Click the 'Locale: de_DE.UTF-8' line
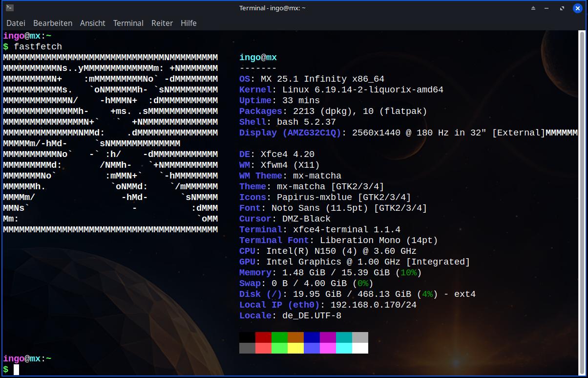The height and width of the screenshot is (378, 588). click(x=290, y=315)
